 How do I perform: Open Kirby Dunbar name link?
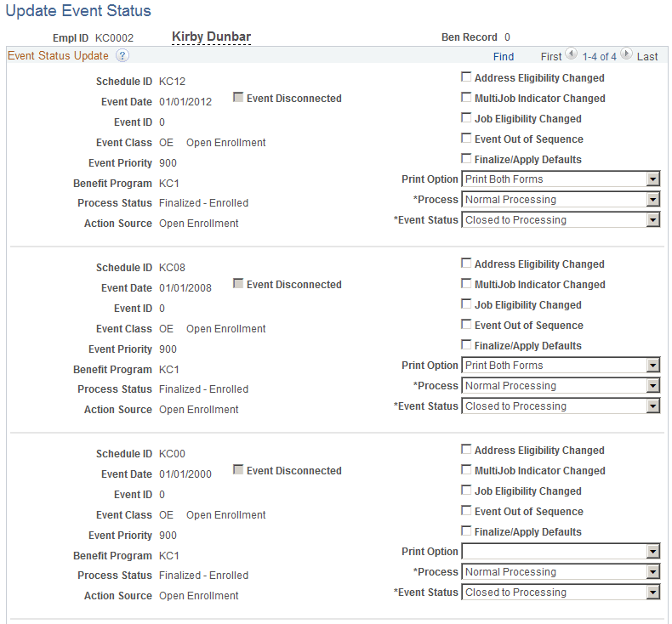click(211, 37)
